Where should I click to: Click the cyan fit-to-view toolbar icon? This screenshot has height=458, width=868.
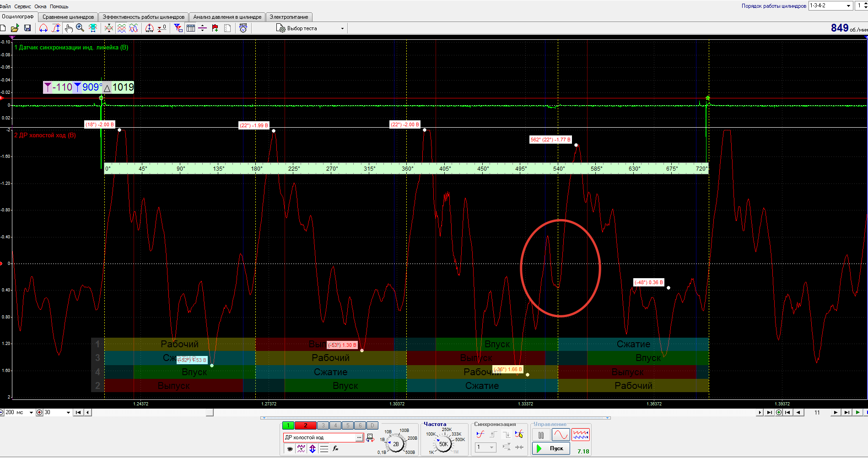(x=93, y=28)
